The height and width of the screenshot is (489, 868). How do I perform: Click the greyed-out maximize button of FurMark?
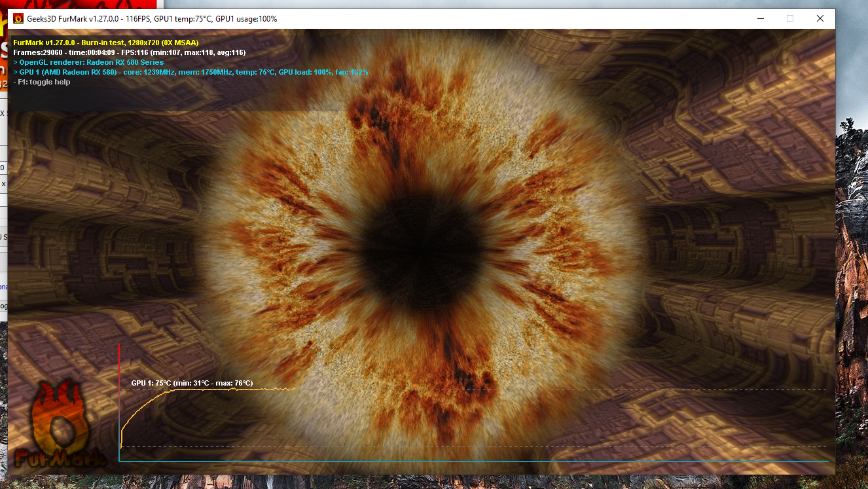[x=790, y=19]
